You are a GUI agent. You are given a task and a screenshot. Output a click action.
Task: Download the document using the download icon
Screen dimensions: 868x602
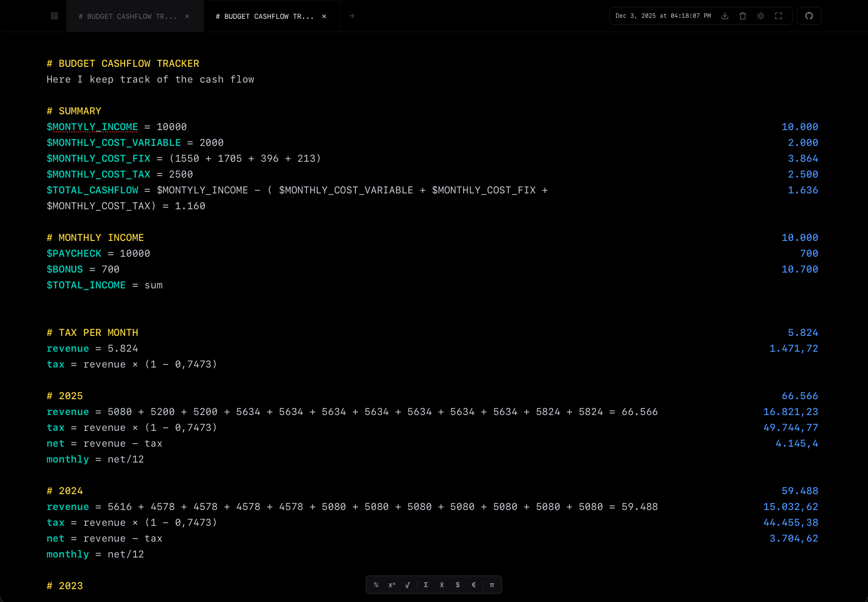[x=724, y=16]
